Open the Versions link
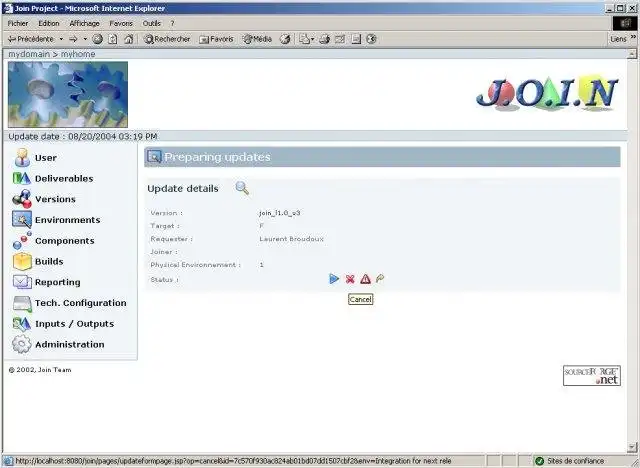The width and height of the screenshot is (640, 468). point(55,200)
